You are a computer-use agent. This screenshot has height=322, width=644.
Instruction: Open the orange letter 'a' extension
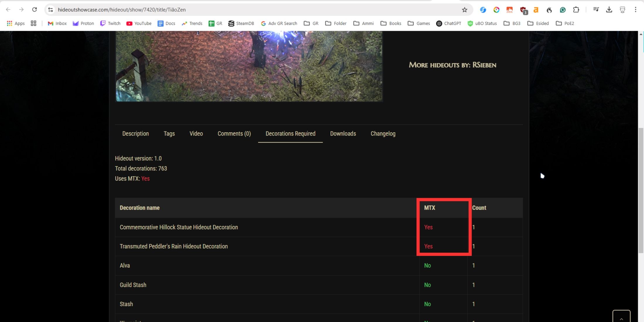click(x=536, y=10)
